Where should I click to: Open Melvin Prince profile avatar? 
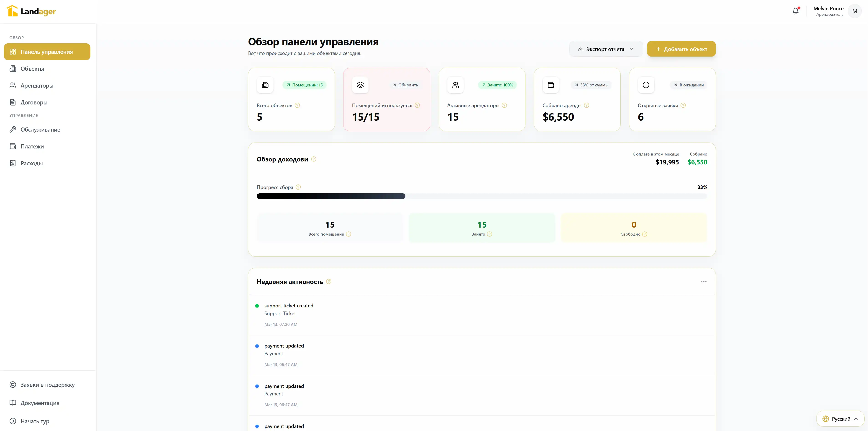pos(855,11)
